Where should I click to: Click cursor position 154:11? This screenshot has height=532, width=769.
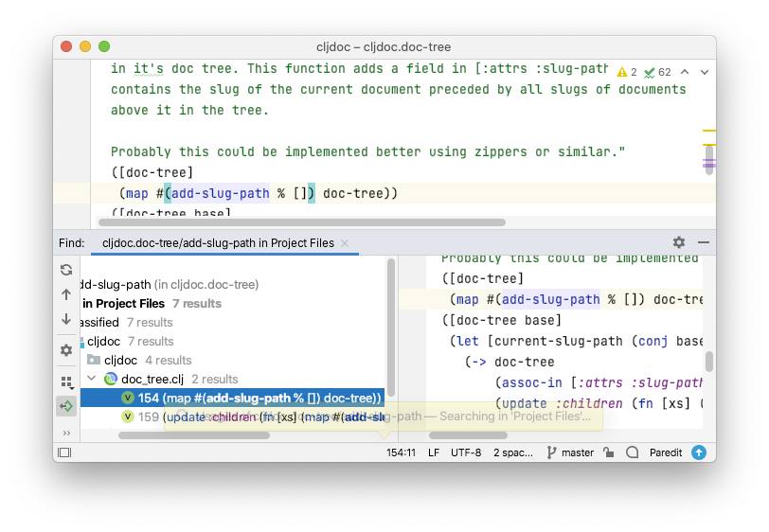point(401,452)
